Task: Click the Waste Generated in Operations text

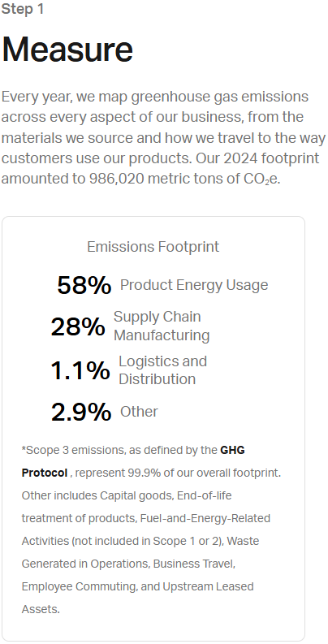Action: tap(140, 552)
